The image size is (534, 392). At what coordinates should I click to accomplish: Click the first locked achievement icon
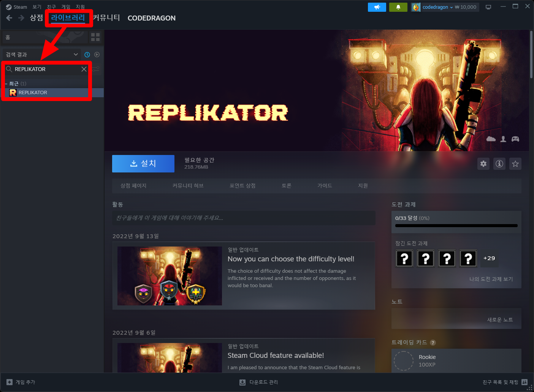pyautogui.click(x=404, y=258)
